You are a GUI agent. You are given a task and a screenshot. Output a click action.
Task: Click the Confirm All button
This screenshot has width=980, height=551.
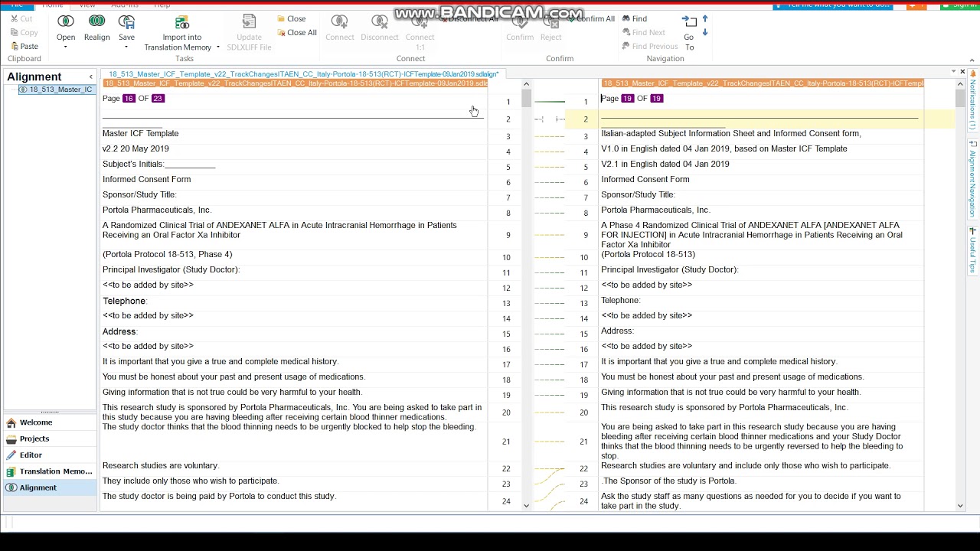[590, 19]
